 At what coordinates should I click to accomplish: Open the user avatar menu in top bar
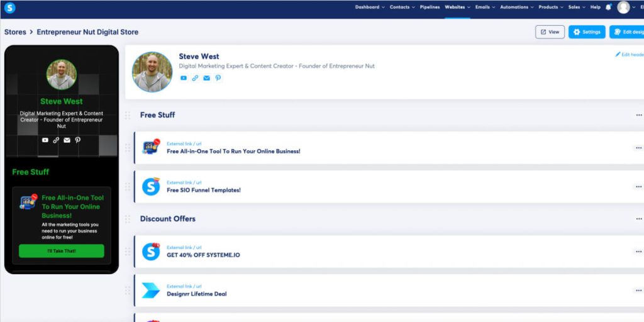click(x=623, y=8)
